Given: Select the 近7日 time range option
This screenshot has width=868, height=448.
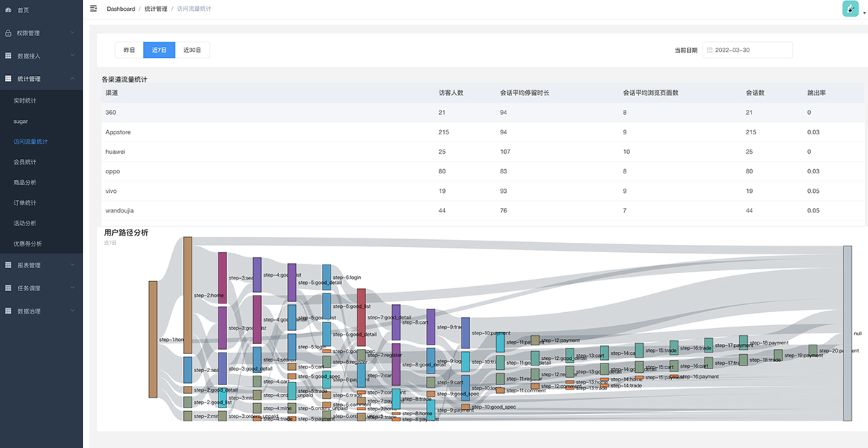Looking at the screenshot, I should 159,50.
